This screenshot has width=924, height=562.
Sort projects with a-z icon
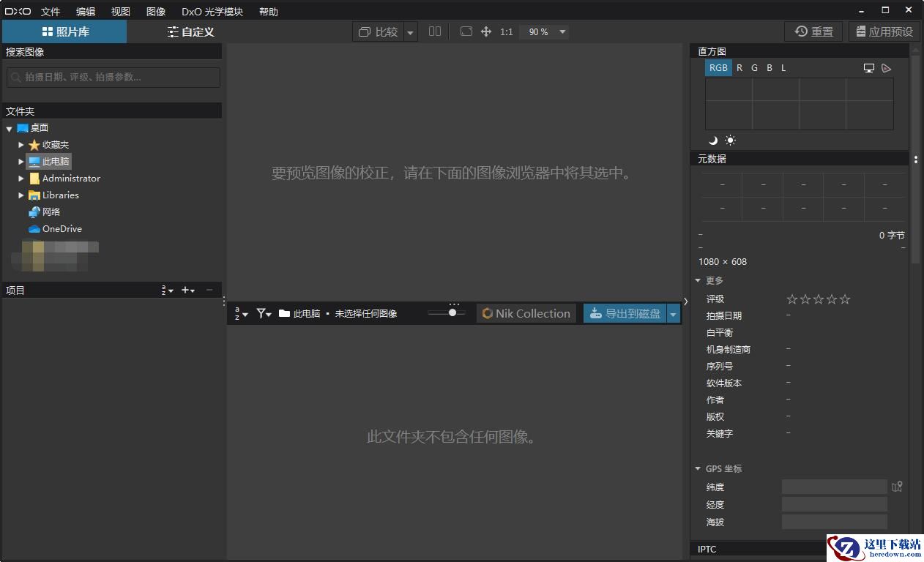pos(167,291)
